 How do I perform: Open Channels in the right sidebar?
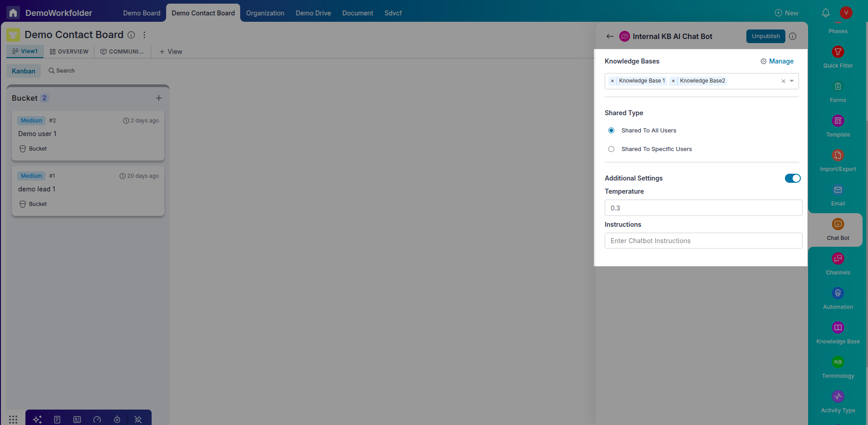(838, 264)
